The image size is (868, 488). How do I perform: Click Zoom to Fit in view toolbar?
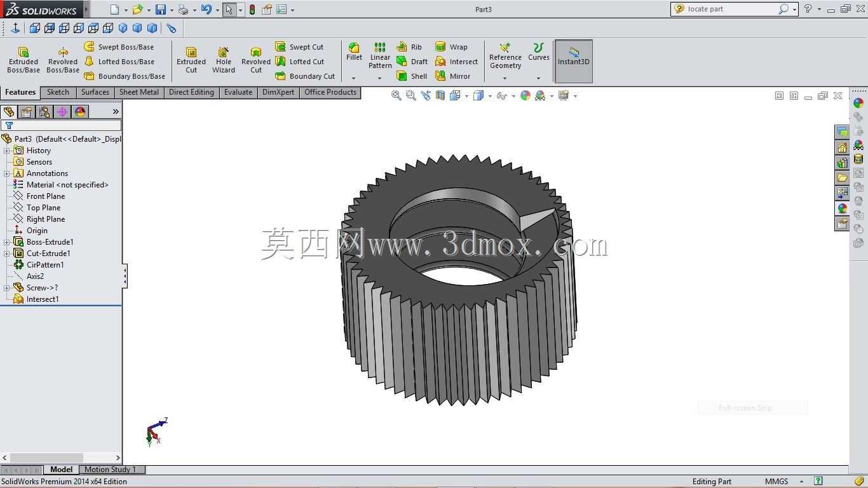point(396,95)
